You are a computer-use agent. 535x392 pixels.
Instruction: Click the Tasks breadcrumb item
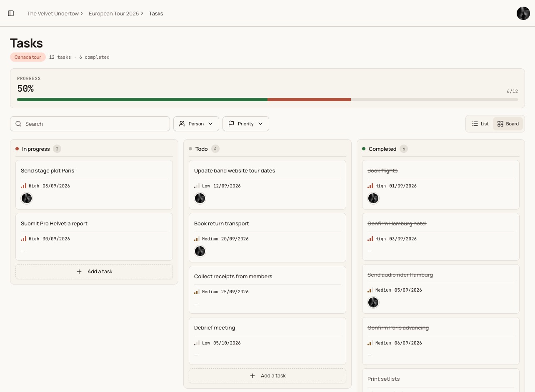tap(156, 13)
